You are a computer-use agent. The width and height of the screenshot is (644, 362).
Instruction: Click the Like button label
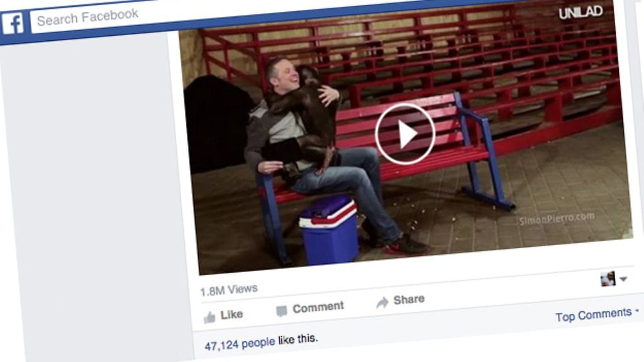[x=231, y=315]
